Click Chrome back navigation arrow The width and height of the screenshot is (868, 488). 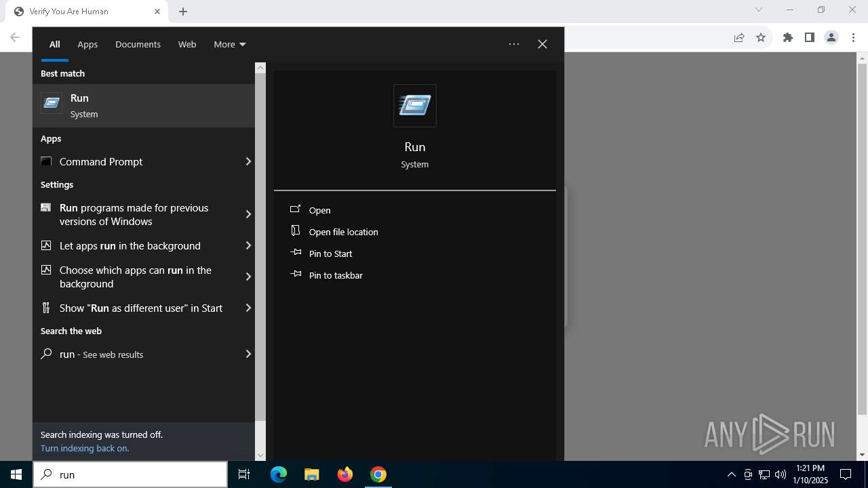click(x=15, y=38)
